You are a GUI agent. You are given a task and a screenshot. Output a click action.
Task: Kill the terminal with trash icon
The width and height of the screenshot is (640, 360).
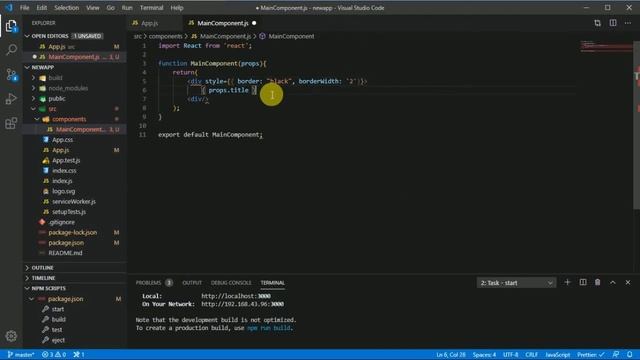pos(597,282)
